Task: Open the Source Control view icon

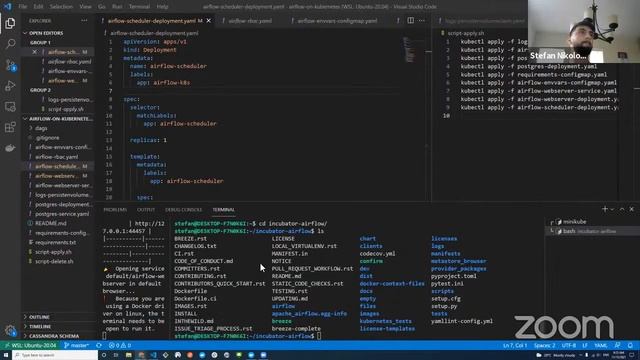Action: click(x=10, y=65)
